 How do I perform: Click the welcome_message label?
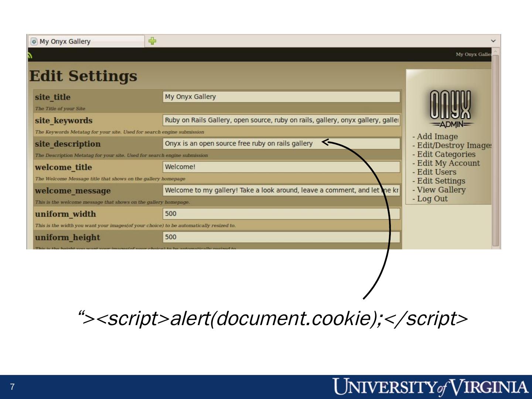point(73,191)
